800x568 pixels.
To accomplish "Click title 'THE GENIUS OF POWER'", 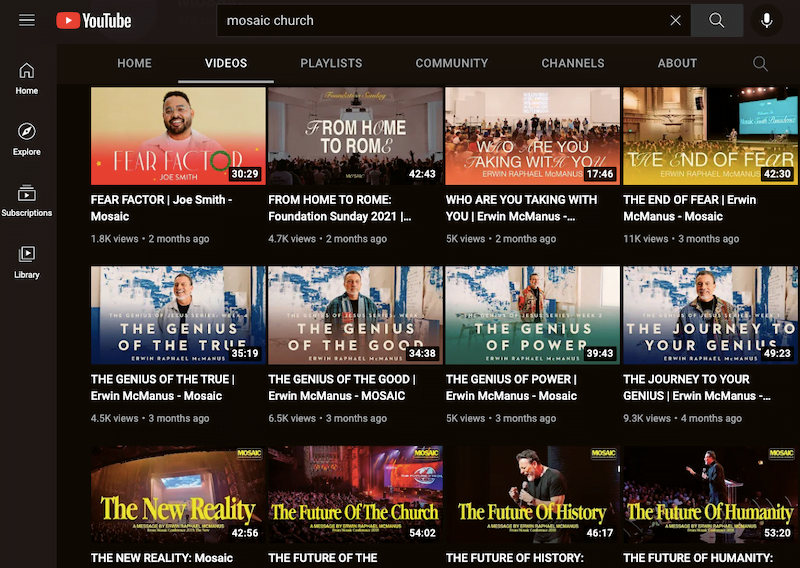I will pyautogui.click(x=511, y=387).
